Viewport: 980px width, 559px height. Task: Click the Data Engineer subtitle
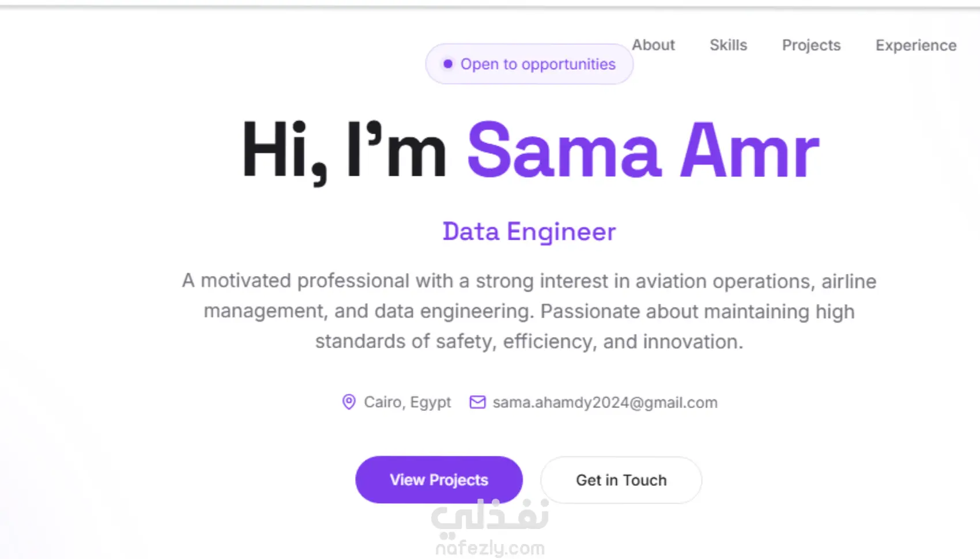[529, 232]
